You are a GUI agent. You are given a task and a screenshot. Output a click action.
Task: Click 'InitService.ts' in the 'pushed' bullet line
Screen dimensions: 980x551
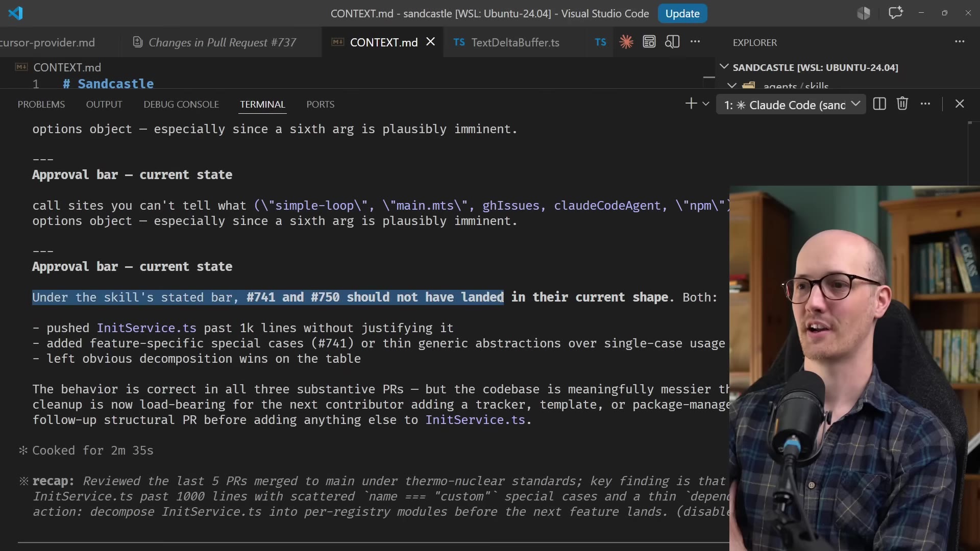(146, 328)
